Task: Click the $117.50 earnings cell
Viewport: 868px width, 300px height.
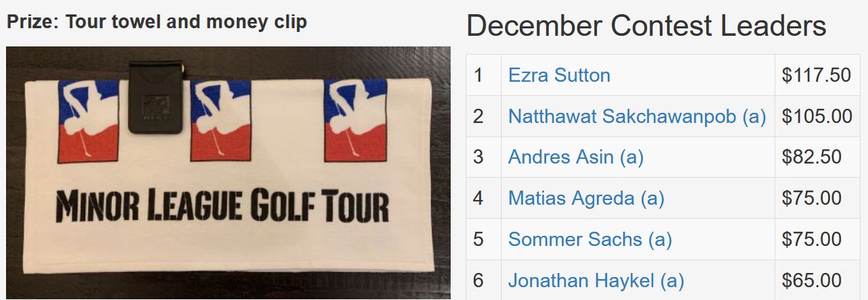Action: [x=817, y=75]
